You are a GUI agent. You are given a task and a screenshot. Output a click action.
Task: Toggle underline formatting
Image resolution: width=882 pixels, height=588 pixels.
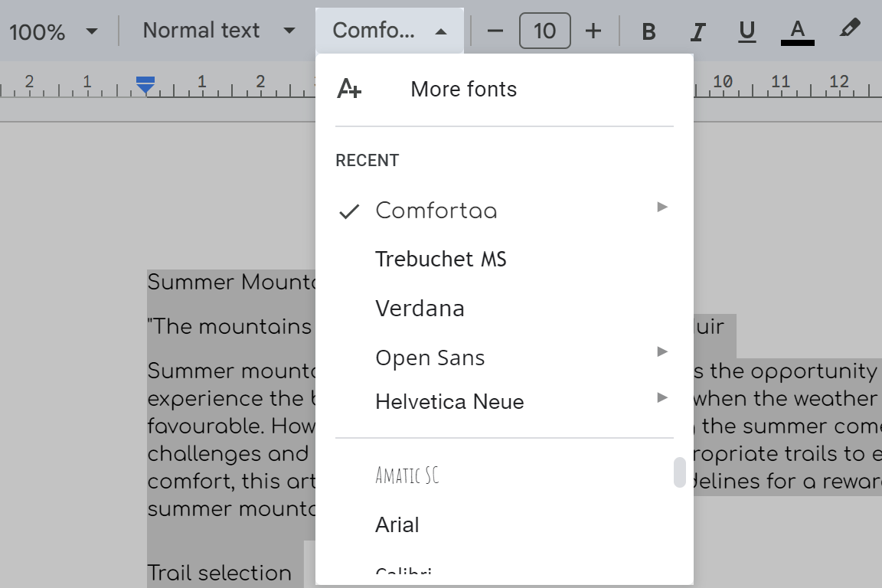[x=746, y=31]
